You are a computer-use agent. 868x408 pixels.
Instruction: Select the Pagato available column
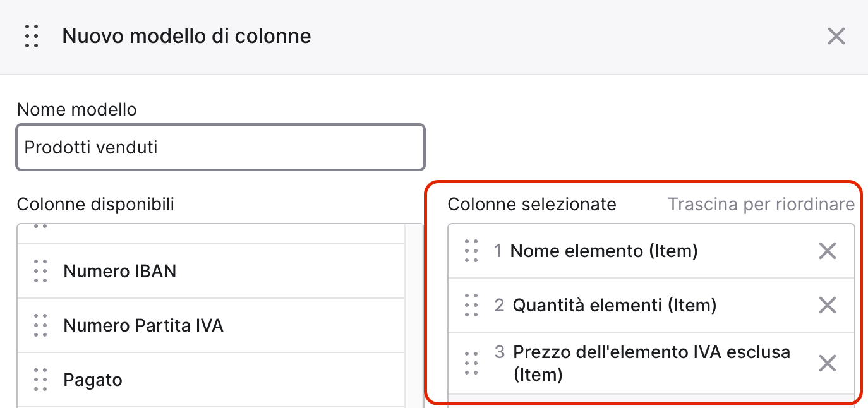[211, 380]
